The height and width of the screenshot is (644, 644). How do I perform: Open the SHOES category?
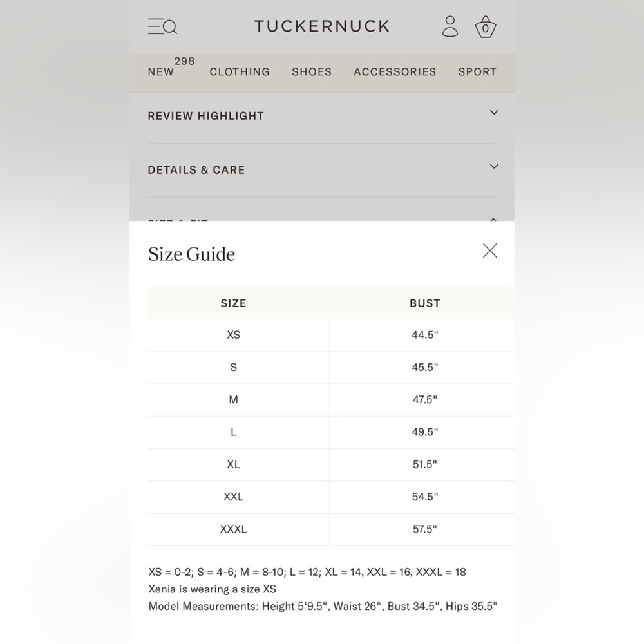pos(312,72)
